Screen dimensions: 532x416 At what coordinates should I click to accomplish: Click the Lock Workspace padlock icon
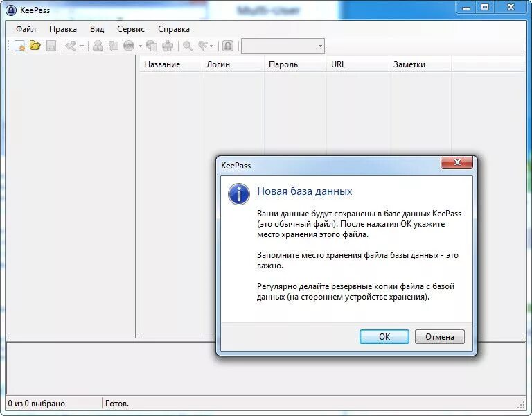pyautogui.click(x=228, y=46)
